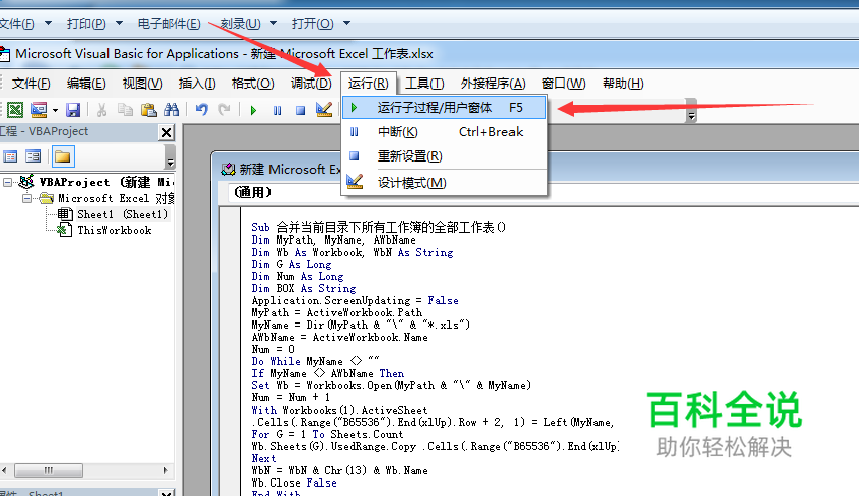This screenshot has width=859, height=496.
Task: Open the VBA Tools (T) menu
Action: [x=425, y=83]
